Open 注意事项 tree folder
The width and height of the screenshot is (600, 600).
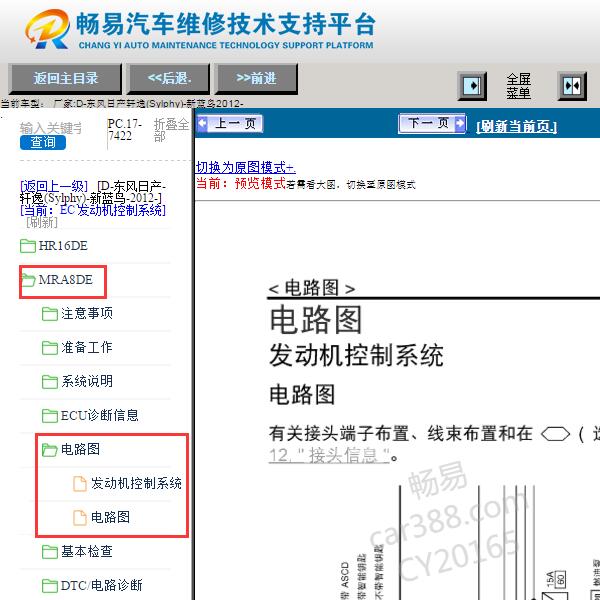[87, 314]
